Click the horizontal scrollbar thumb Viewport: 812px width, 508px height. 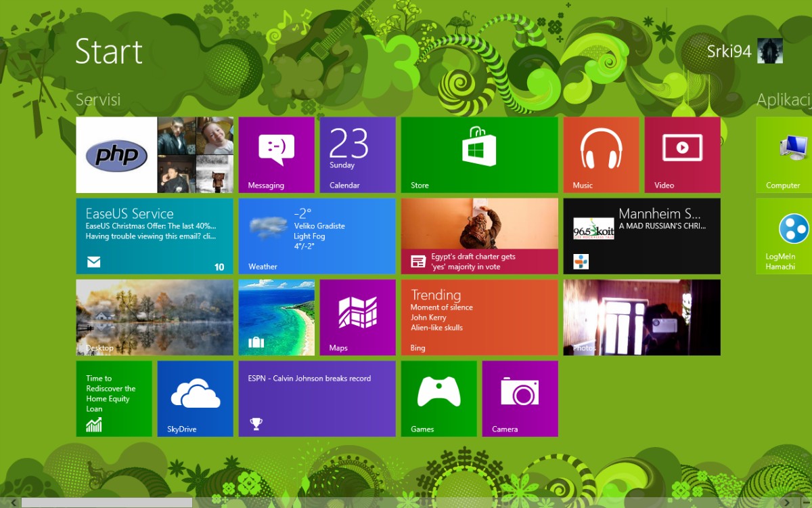pyautogui.click(x=107, y=503)
